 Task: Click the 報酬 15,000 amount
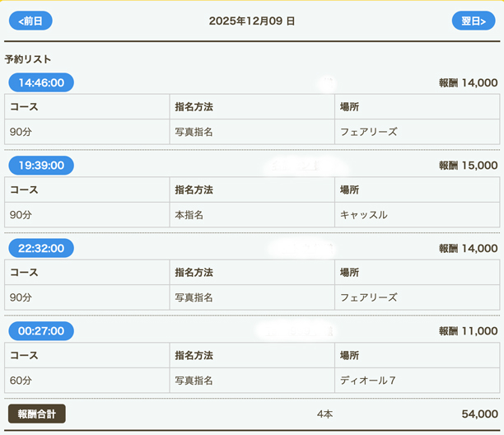coord(468,166)
